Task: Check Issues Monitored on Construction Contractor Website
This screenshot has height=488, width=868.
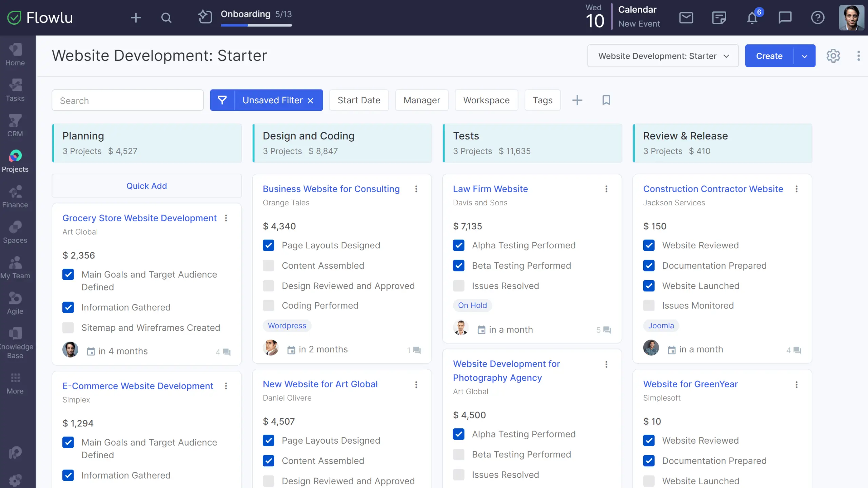Action: click(x=649, y=306)
